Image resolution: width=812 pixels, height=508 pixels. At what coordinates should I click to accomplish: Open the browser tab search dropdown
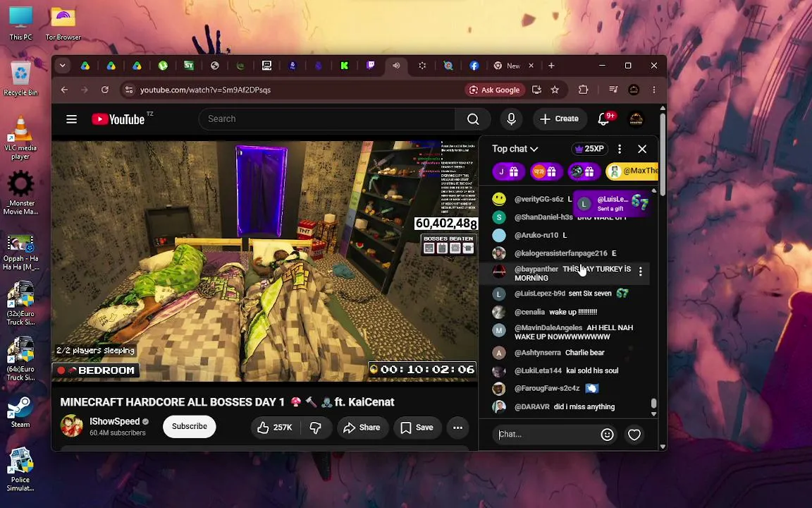pyautogui.click(x=62, y=66)
